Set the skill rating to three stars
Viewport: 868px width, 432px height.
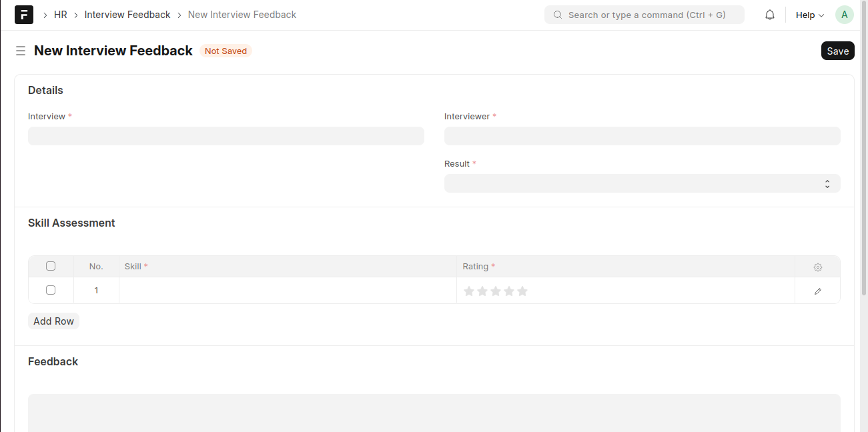coord(496,291)
